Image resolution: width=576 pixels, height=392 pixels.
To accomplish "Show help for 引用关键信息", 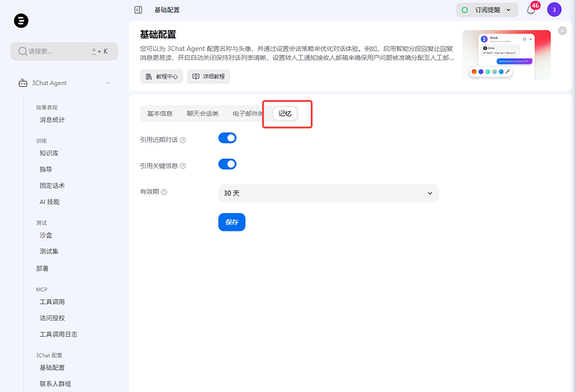I will pyautogui.click(x=183, y=166).
